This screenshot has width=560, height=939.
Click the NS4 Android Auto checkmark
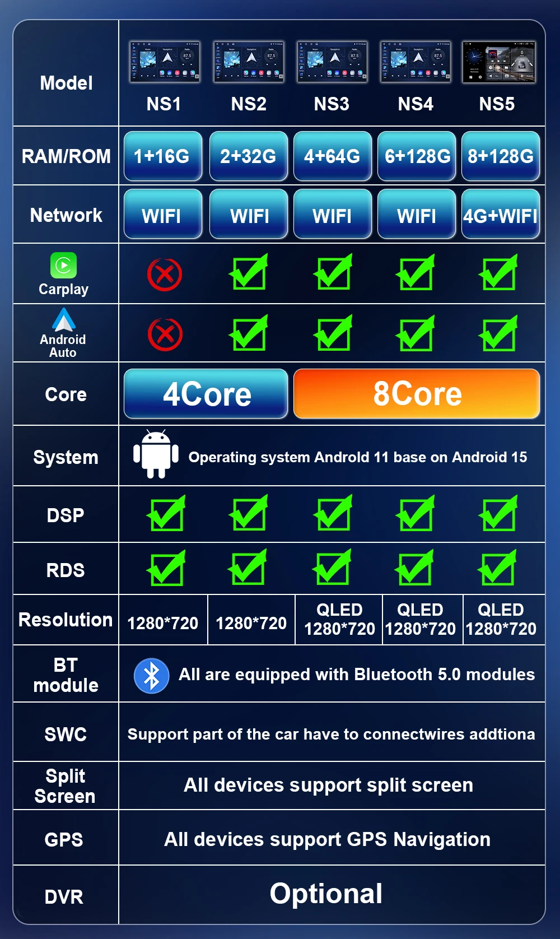pyautogui.click(x=416, y=333)
